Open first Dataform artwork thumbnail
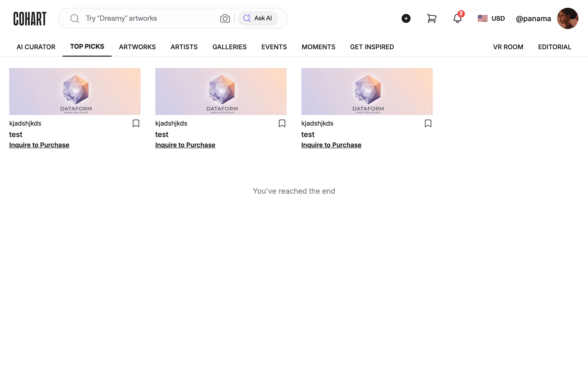 (x=75, y=92)
